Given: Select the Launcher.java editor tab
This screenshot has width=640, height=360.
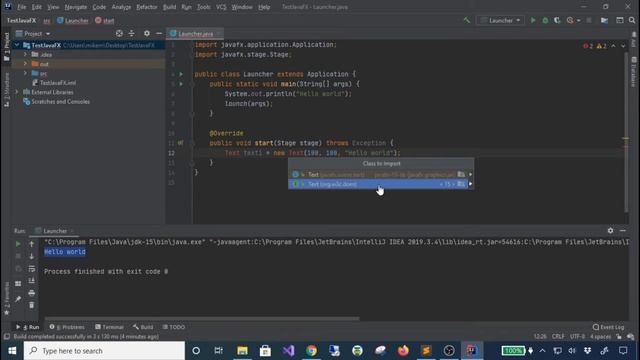Looking at the screenshot, I should coord(196,33).
